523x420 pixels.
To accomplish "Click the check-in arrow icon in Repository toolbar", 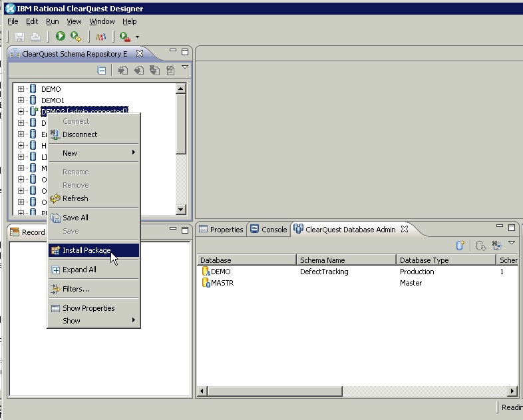I will click(x=122, y=71).
